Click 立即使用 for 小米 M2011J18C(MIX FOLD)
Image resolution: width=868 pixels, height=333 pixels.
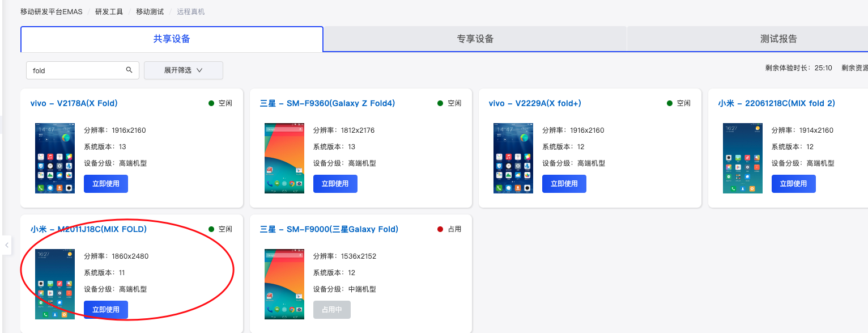(106, 310)
